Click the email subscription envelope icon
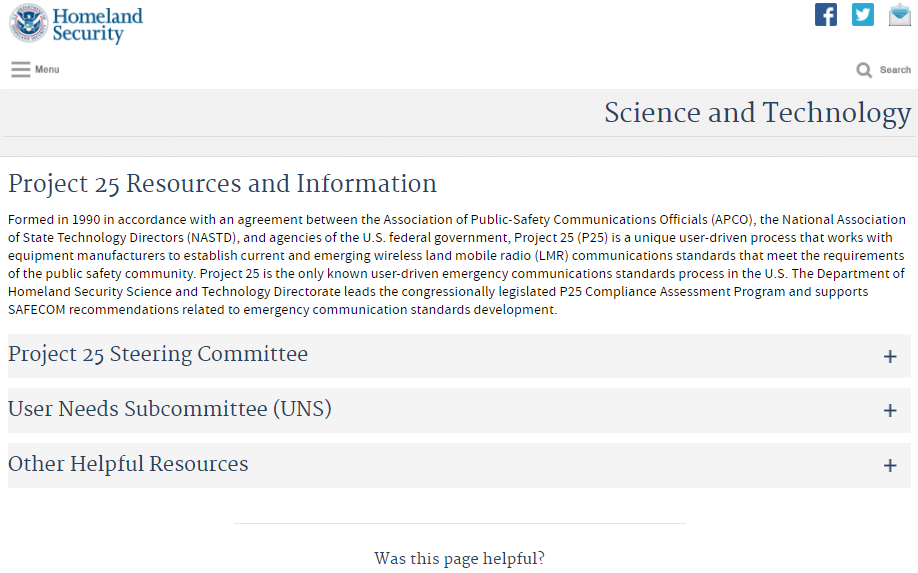The image size is (918, 573). click(x=900, y=15)
